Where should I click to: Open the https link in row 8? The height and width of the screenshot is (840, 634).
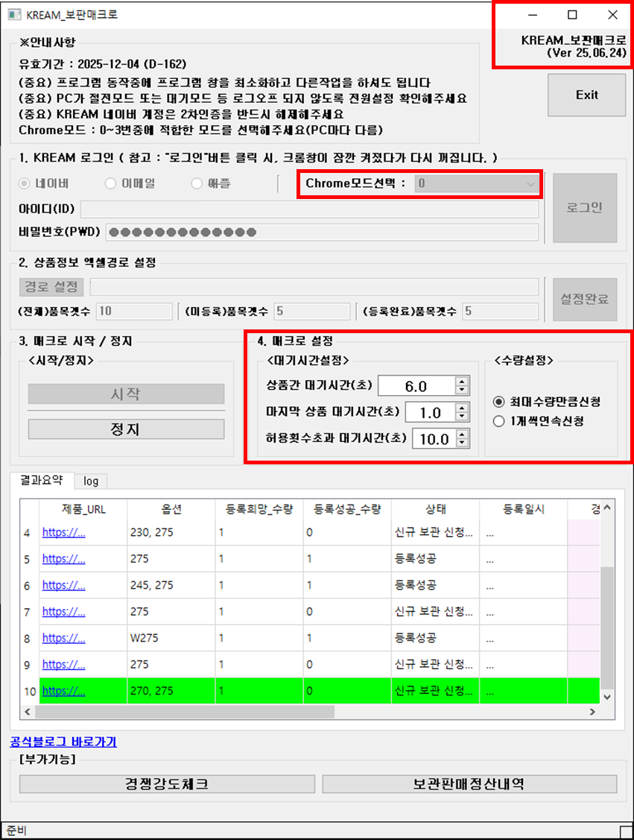click(64, 638)
